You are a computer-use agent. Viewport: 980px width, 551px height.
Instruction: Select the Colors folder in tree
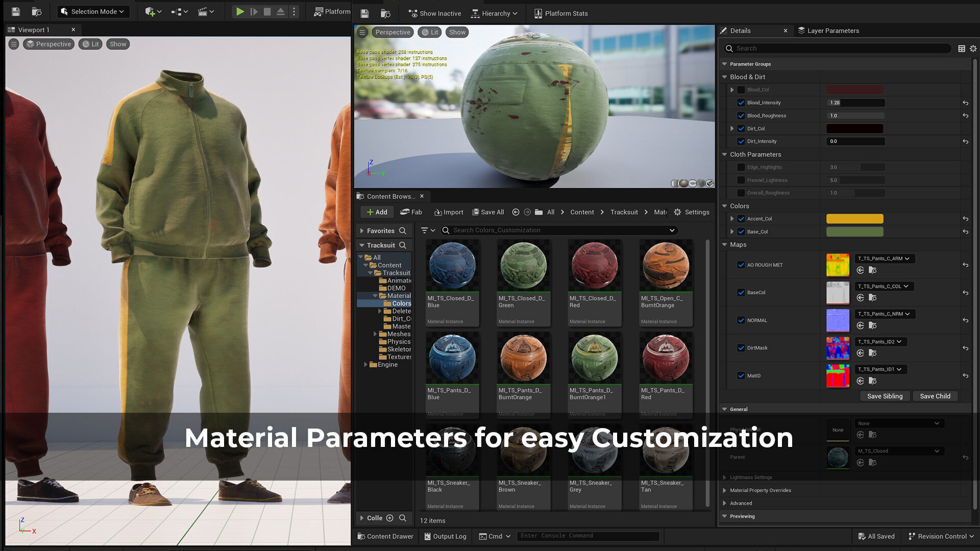point(397,304)
